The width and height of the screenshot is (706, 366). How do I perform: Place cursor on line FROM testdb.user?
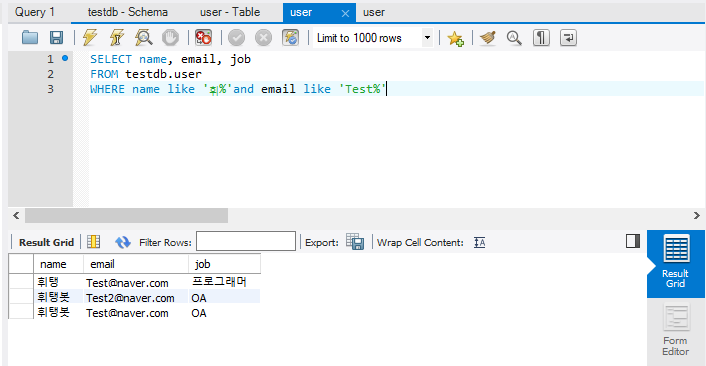(x=146, y=74)
